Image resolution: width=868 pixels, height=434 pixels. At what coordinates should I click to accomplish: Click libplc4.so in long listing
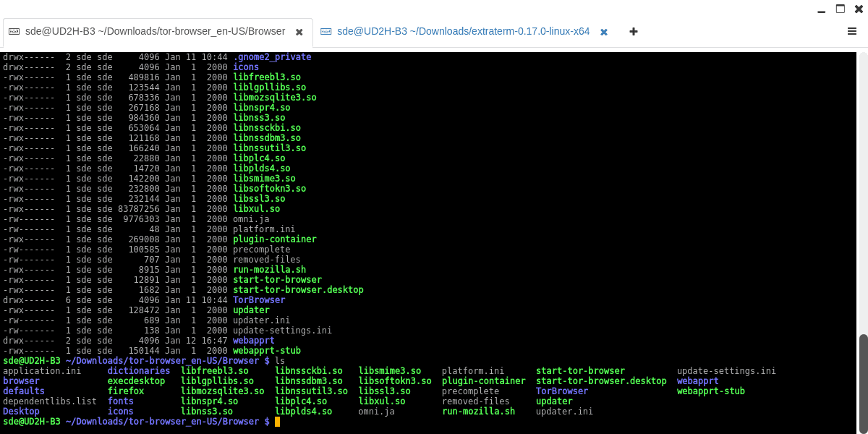pyautogui.click(x=259, y=158)
